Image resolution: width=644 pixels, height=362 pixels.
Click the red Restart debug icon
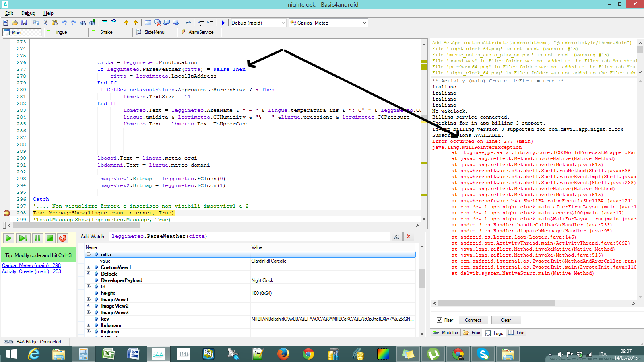[63, 238]
